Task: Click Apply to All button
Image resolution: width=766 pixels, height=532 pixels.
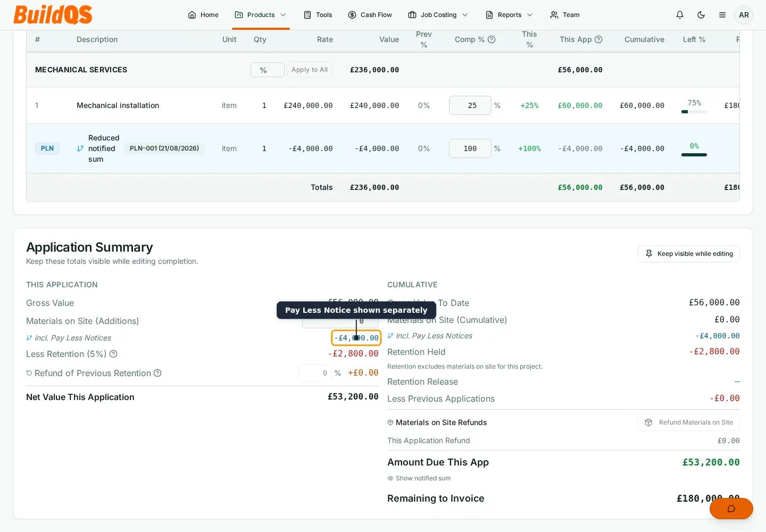Action: [310, 70]
